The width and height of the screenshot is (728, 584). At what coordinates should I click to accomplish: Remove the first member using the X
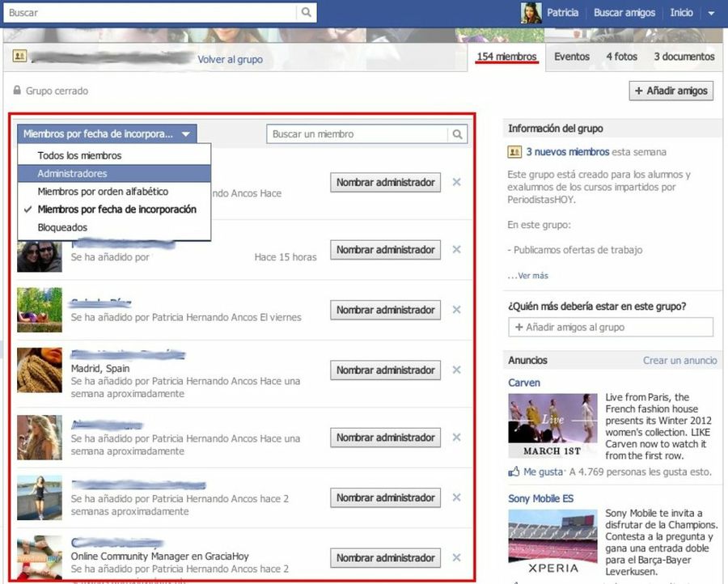coord(456,182)
